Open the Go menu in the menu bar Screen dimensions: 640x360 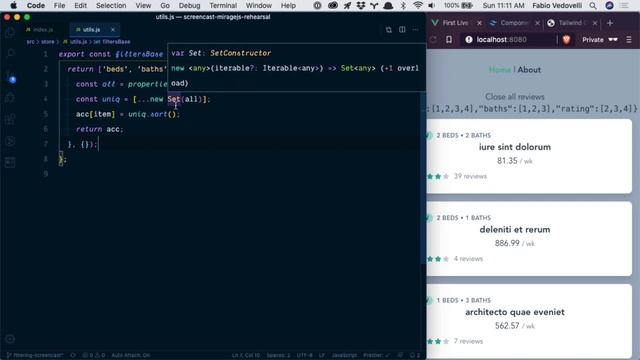(x=165, y=5)
